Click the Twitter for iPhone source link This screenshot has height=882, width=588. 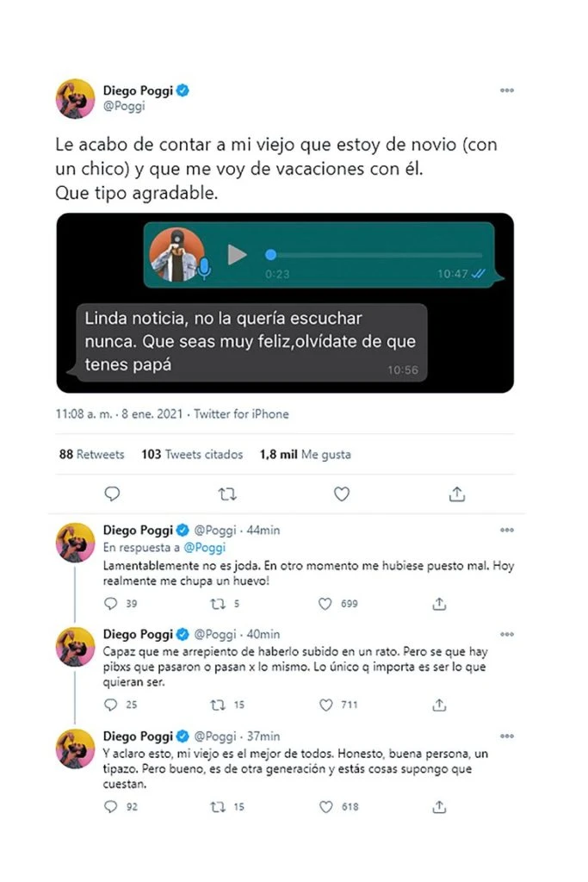pyautogui.click(x=241, y=414)
